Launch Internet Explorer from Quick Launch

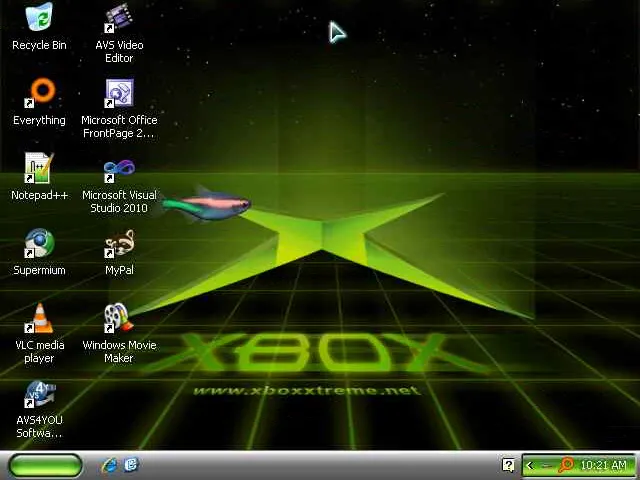point(109,465)
